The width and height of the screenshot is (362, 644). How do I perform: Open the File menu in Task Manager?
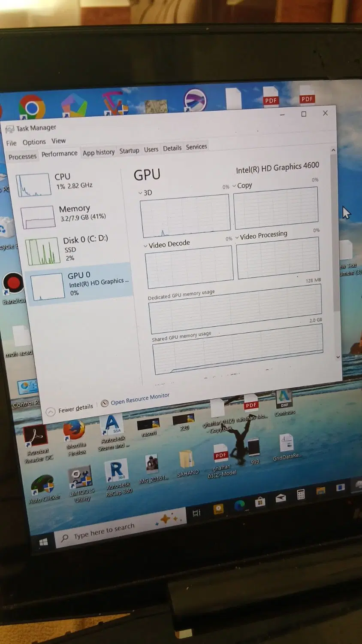tap(11, 143)
